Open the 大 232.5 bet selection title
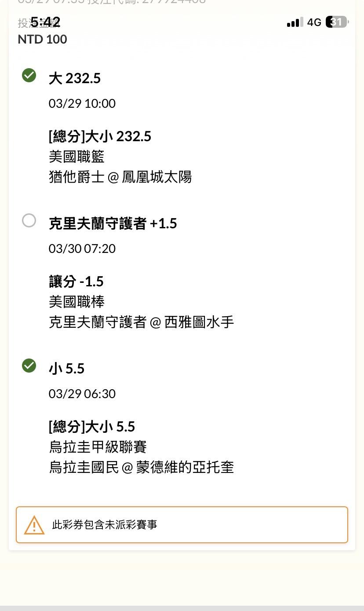The width and height of the screenshot is (364, 611). (x=75, y=78)
